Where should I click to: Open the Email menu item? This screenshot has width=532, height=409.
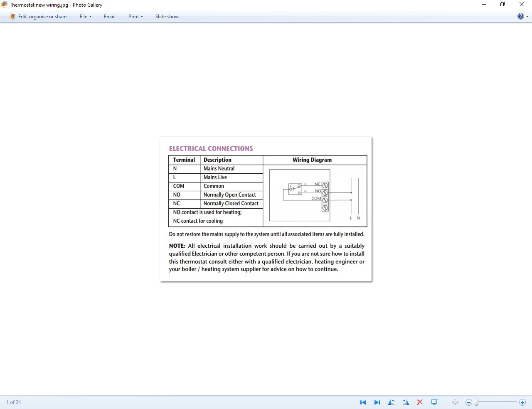(x=110, y=17)
